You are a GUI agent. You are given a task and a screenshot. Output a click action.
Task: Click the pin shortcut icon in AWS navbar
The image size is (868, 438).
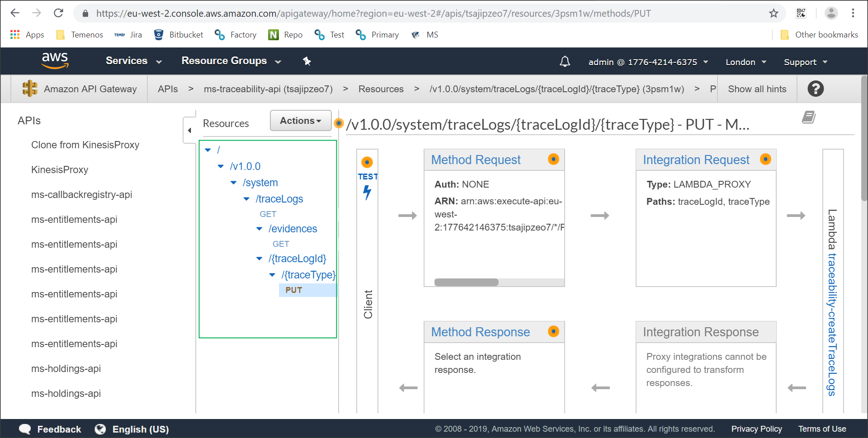[x=307, y=61]
